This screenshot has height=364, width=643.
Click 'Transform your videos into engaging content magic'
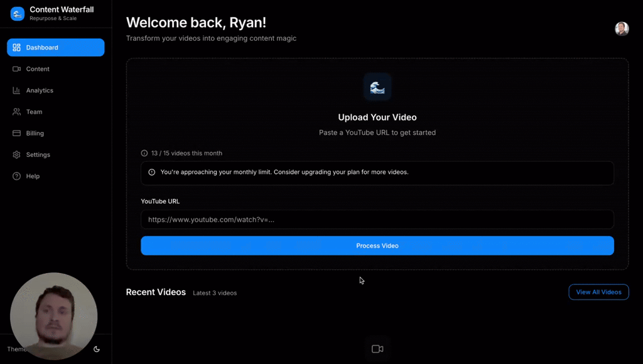coord(211,38)
